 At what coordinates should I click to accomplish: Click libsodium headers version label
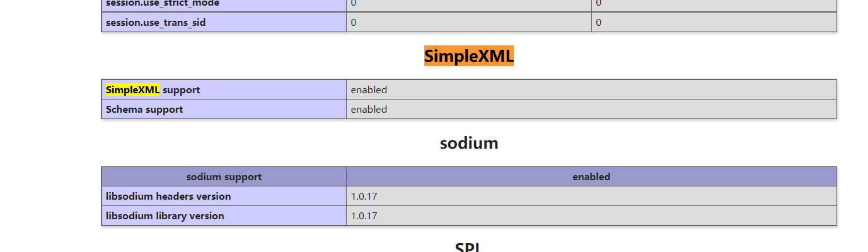pyautogui.click(x=168, y=197)
